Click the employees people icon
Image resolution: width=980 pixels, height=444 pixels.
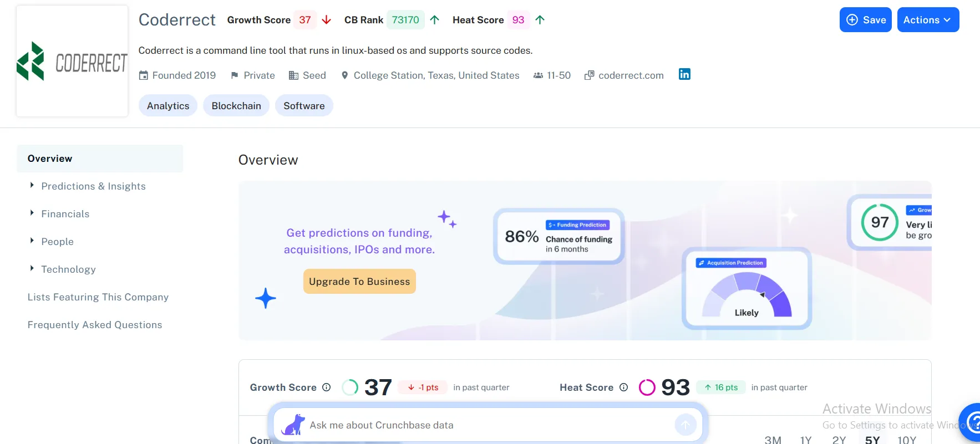(x=538, y=75)
